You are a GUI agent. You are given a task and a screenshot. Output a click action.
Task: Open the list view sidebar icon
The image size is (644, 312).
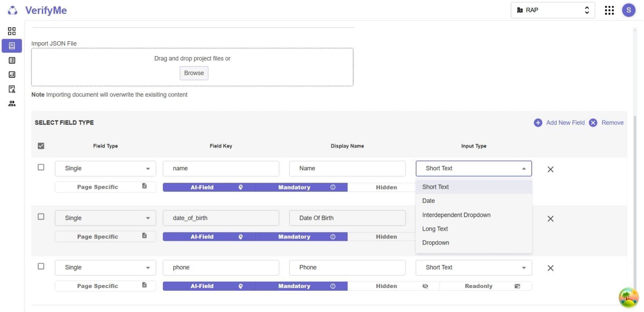pos(12,60)
